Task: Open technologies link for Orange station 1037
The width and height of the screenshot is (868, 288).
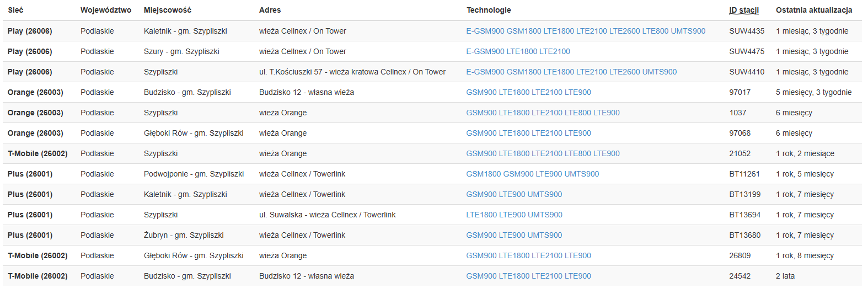Action: pos(543,113)
